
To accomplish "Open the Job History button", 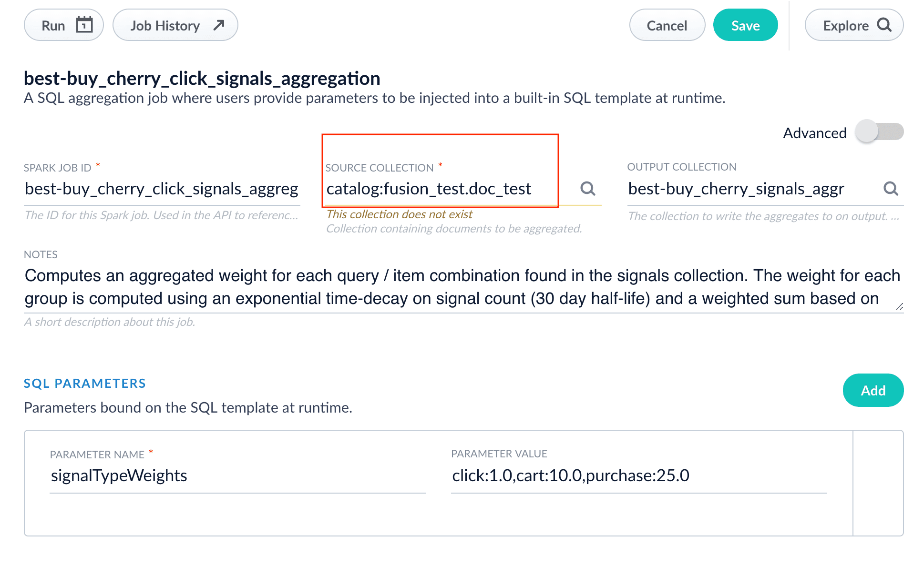I will [165, 25].
